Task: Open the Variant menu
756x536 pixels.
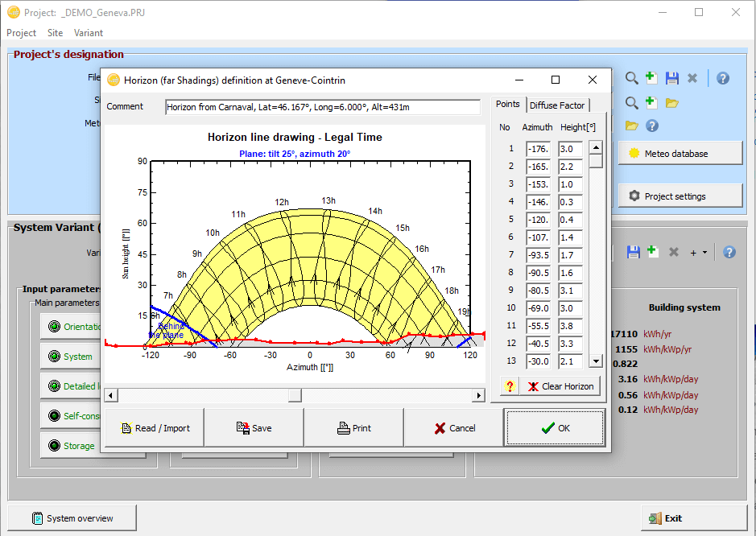Action: point(89,33)
